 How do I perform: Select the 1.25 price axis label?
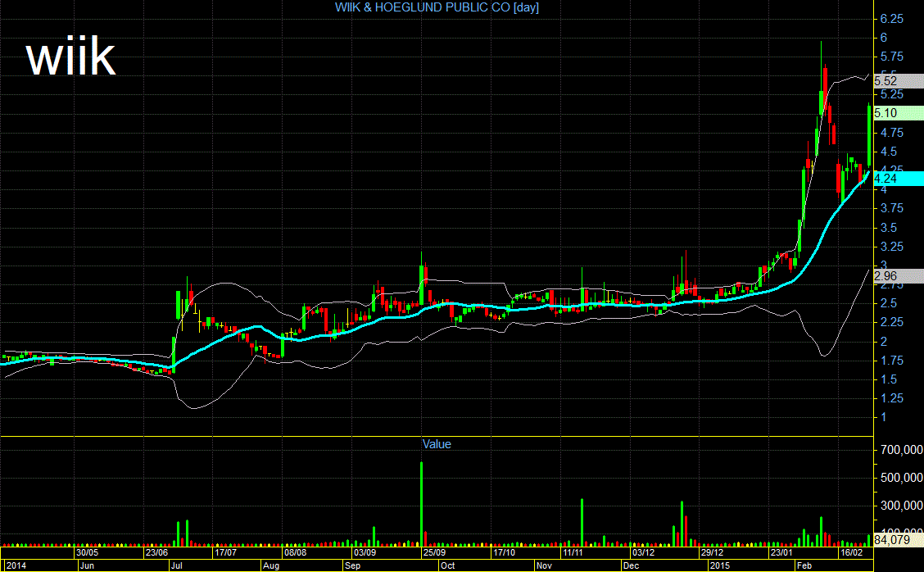click(891, 398)
